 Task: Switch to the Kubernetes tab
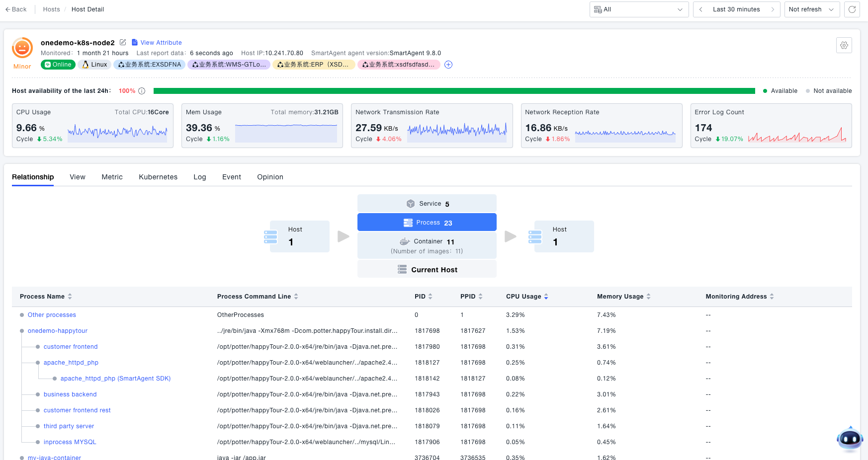pos(158,177)
